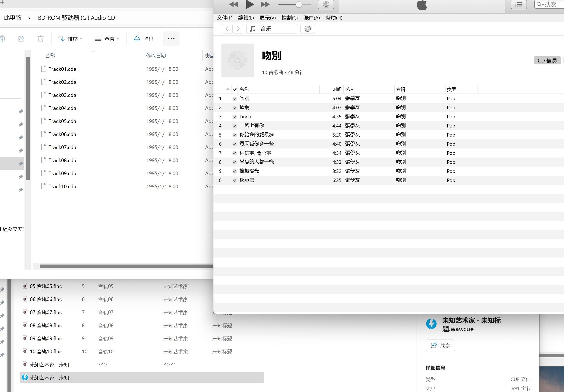Sort iTunes tracks by 时间 column

click(337, 89)
